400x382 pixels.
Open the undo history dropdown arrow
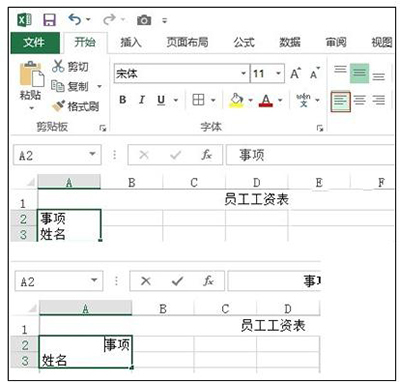(88, 20)
